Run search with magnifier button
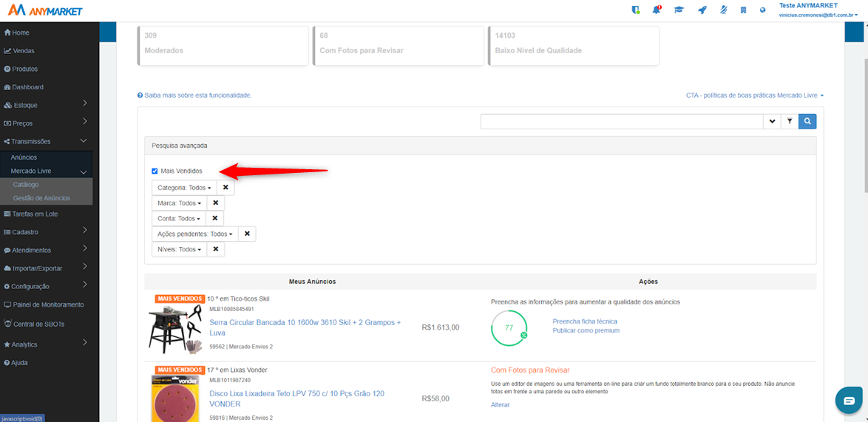 pos(807,121)
